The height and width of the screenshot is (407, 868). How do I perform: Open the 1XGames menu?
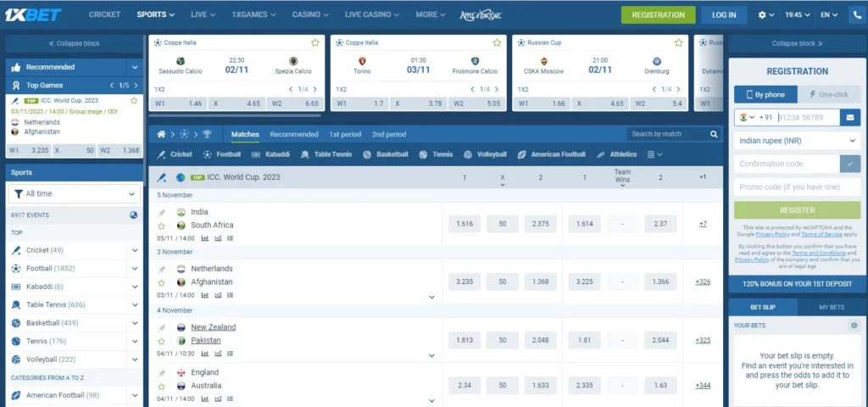pyautogui.click(x=254, y=14)
